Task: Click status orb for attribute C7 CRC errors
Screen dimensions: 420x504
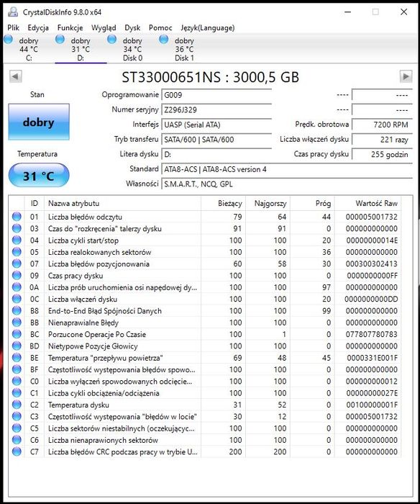Action: click(x=17, y=451)
